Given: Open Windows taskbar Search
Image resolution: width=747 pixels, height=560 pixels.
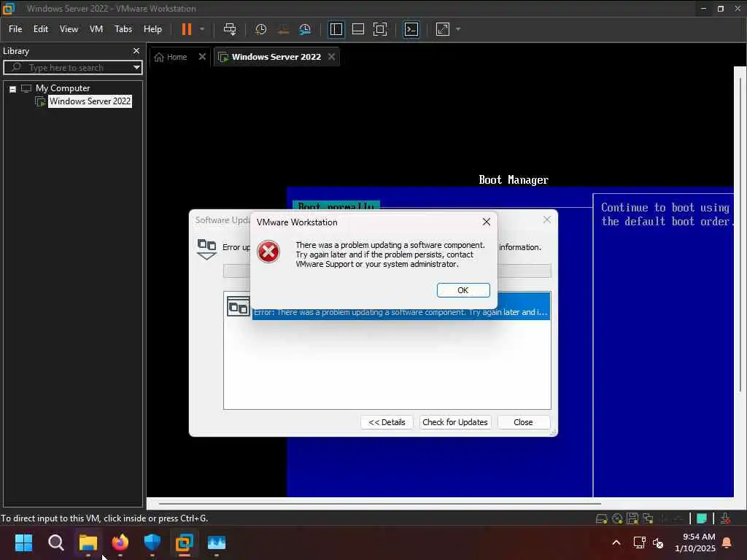Looking at the screenshot, I should [55, 542].
